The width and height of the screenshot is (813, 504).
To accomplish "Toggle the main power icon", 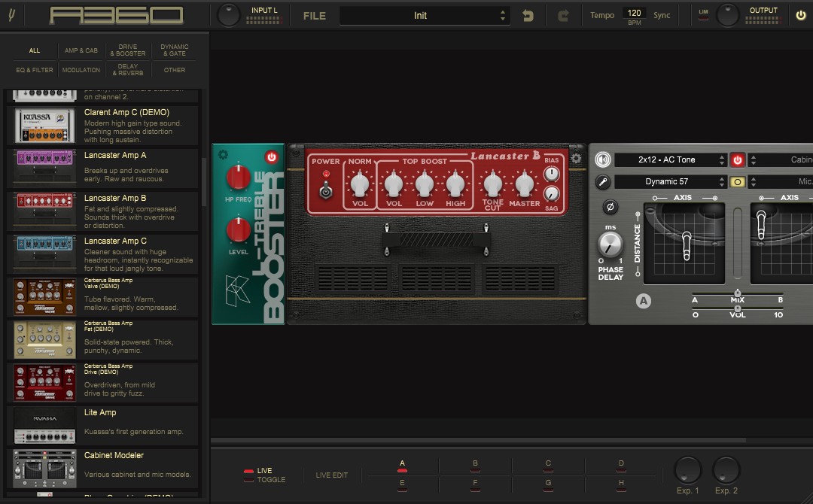I will [x=800, y=15].
